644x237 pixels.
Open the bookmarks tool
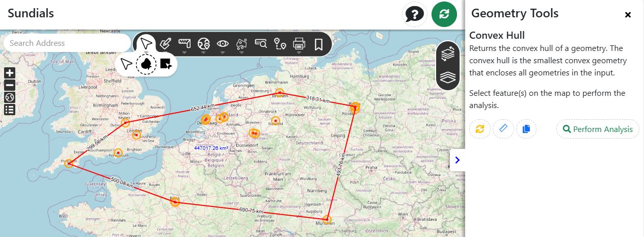click(x=318, y=44)
